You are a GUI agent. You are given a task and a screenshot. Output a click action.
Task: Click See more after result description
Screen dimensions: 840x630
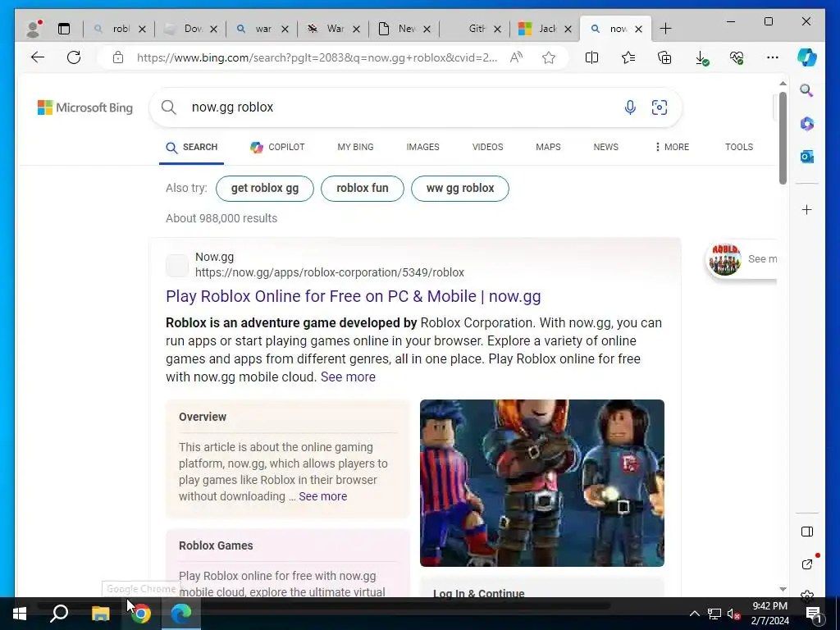pos(348,377)
